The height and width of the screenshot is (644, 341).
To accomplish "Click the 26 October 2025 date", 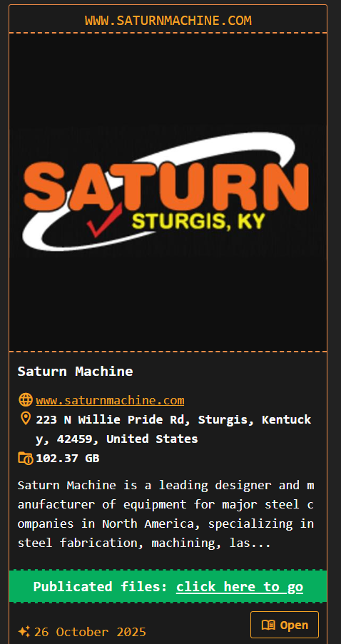I will (x=90, y=632).
